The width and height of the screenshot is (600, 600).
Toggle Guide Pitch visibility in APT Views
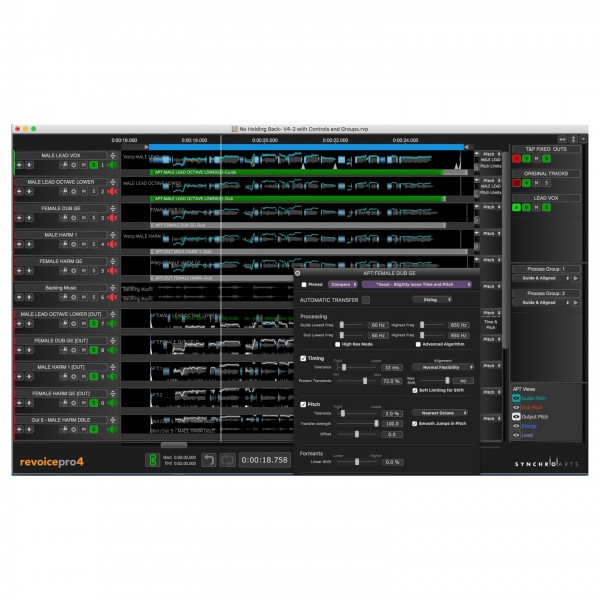pos(517,398)
